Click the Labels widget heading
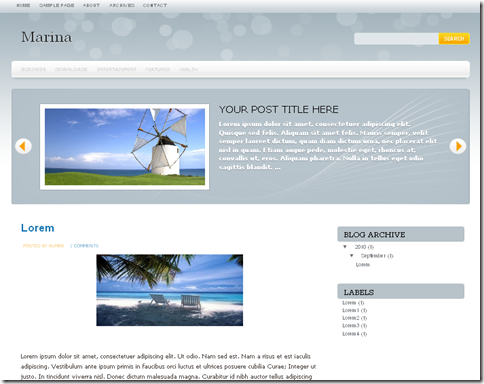The height and width of the screenshot is (384, 484). (x=359, y=292)
